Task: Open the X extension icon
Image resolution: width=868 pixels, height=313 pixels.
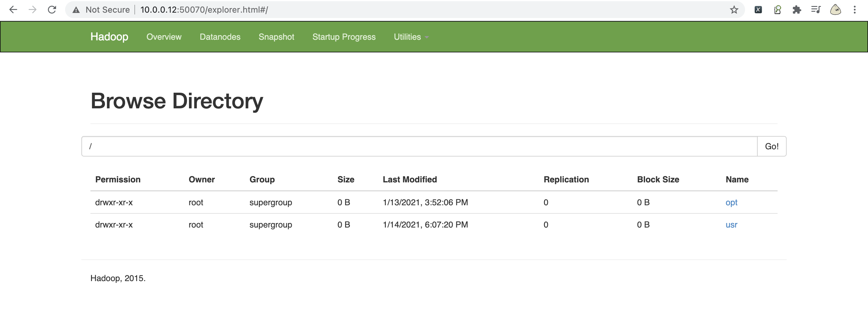Action: click(758, 9)
